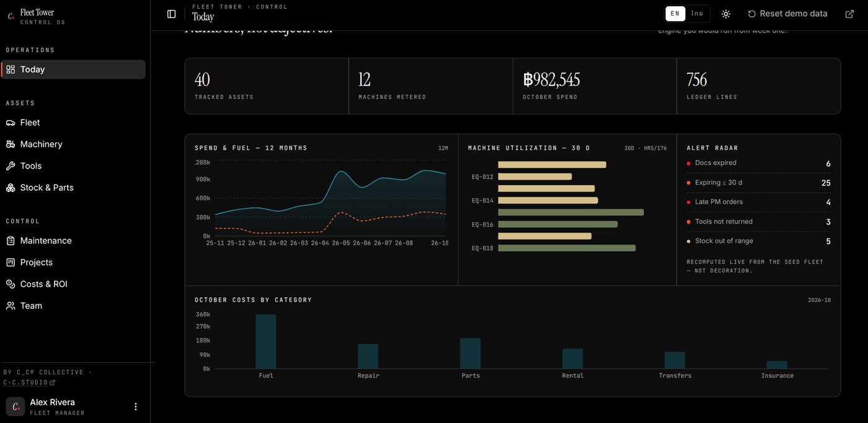Click the Insurance bar in October costs
This screenshot has height=423, width=868.
coord(777,365)
